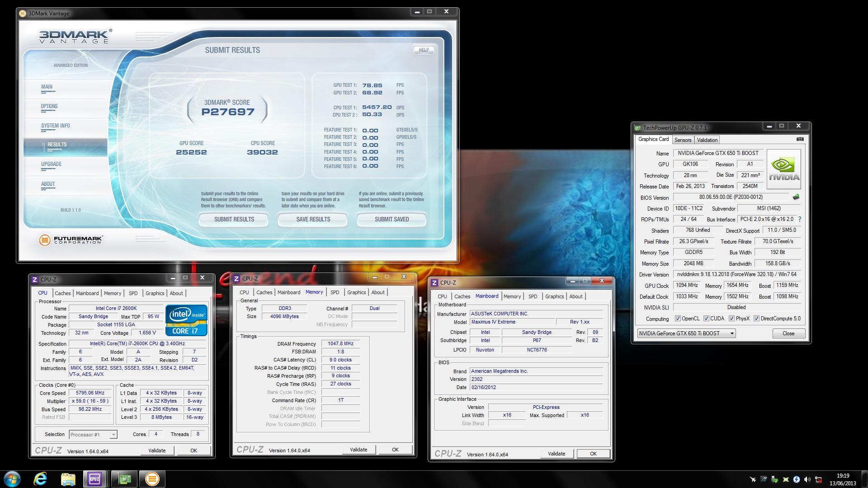The image size is (868, 488).
Task: Save the BIOS using the green chip icon
Action: pyautogui.click(x=796, y=197)
